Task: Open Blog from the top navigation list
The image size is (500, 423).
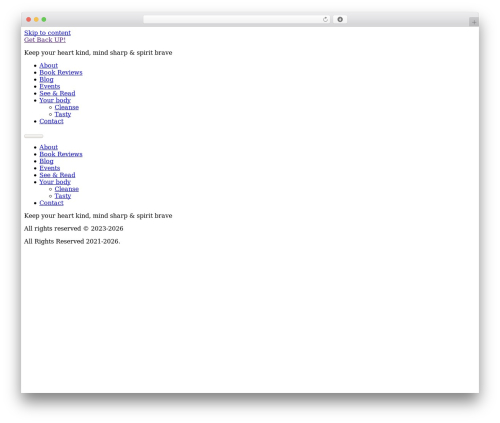Action: [x=46, y=79]
